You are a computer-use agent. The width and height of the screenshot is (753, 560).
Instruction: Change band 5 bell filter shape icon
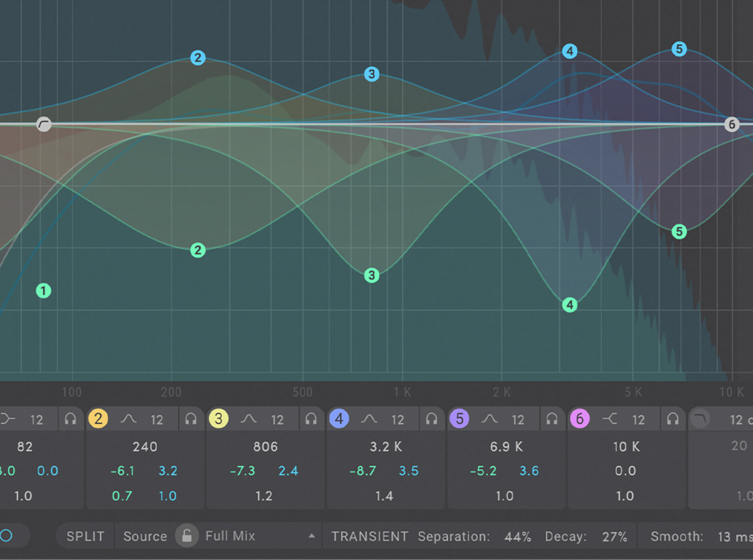pyautogui.click(x=489, y=419)
